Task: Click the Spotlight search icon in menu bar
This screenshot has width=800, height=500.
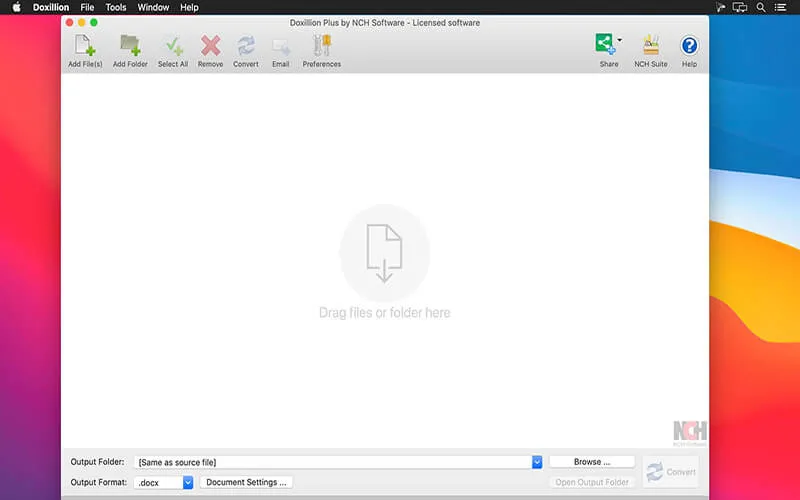Action: tap(761, 7)
